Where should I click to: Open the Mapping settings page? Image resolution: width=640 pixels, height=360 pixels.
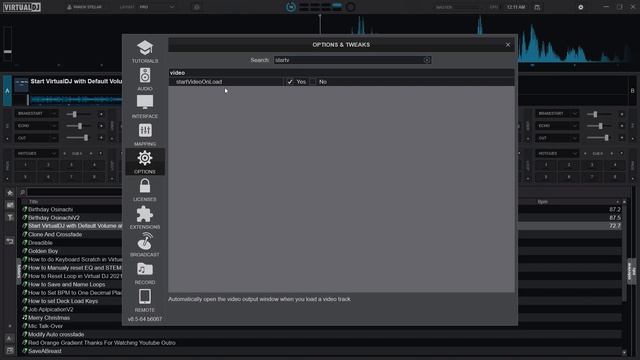pyautogui.click(x=145, y=135)
